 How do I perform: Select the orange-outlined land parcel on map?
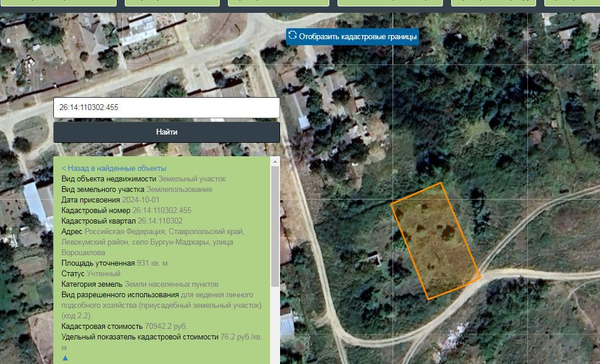[x=435, y=241]
